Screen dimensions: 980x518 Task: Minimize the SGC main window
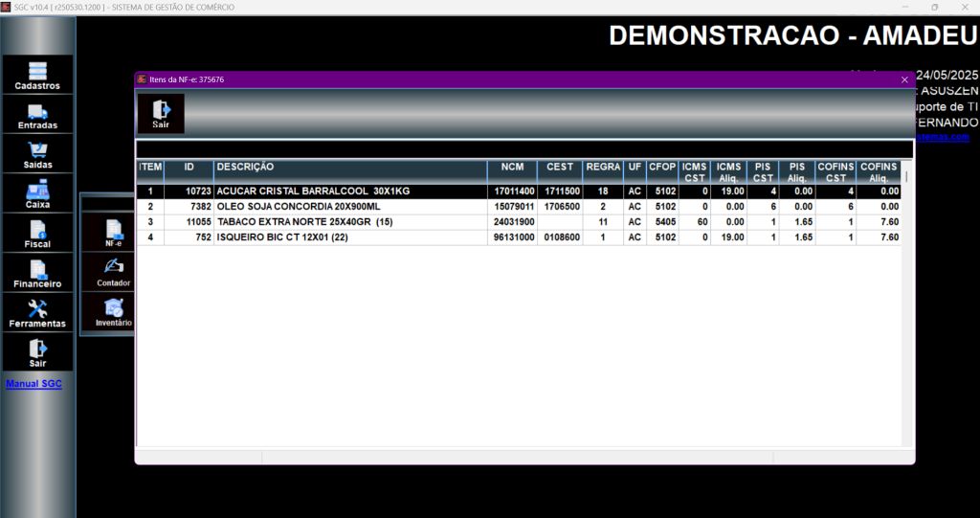coord(905,7)
